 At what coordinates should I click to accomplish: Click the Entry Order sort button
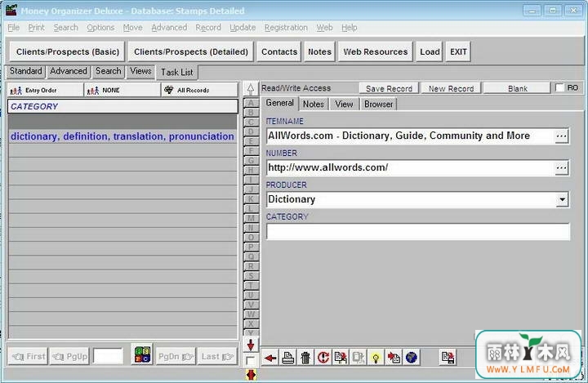[46, 90]
